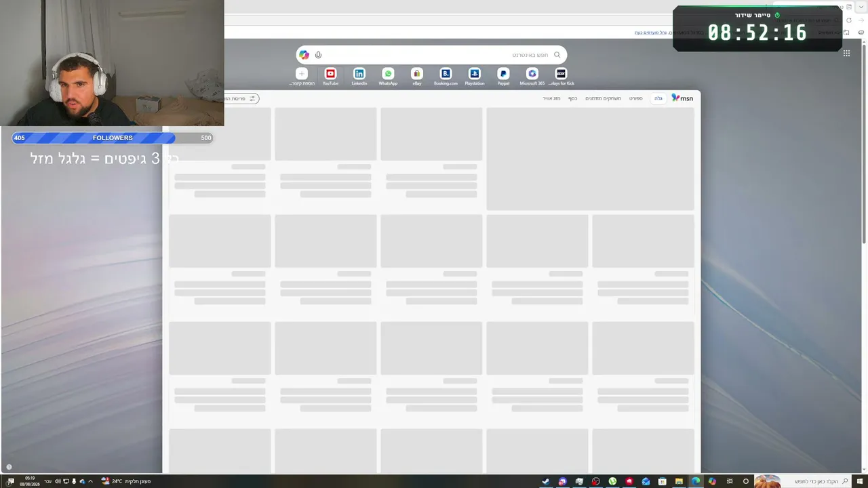Open Microsoft Store from the taskbar
Image resolution: width=868 pixels, height=488 pixels.
pyautogui.click(x=662, y=481)
